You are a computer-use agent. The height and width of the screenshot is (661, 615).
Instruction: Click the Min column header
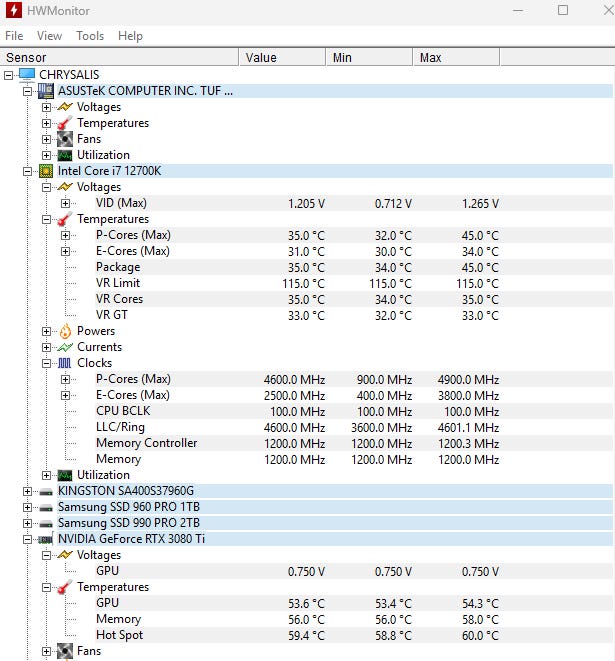click(369, 57)
